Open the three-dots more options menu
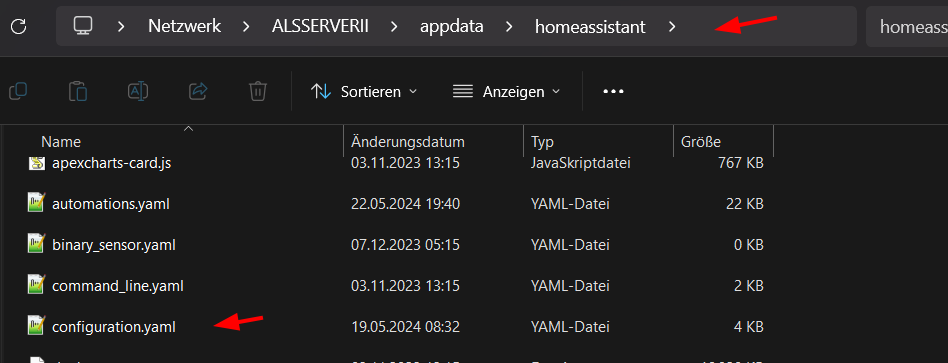This screenshot has width=948, height=363. pos(613,91)
